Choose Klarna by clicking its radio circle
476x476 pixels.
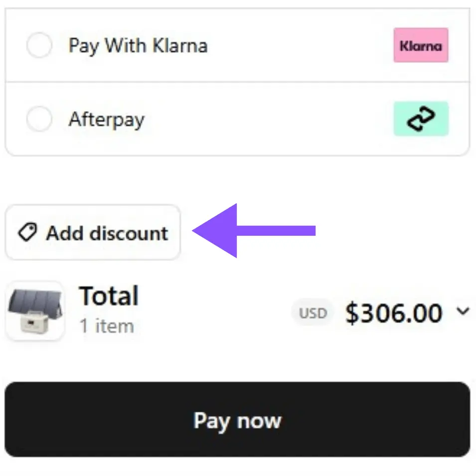click(x=39, y=45)
